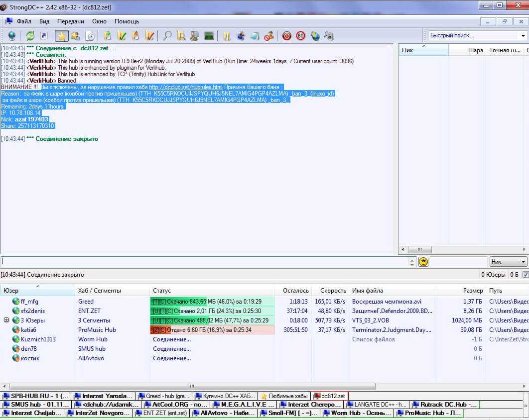Image resolution: width=529 pixels, height=420 pixels.
Task: Open the Файл menu
Action: point(24,21)
